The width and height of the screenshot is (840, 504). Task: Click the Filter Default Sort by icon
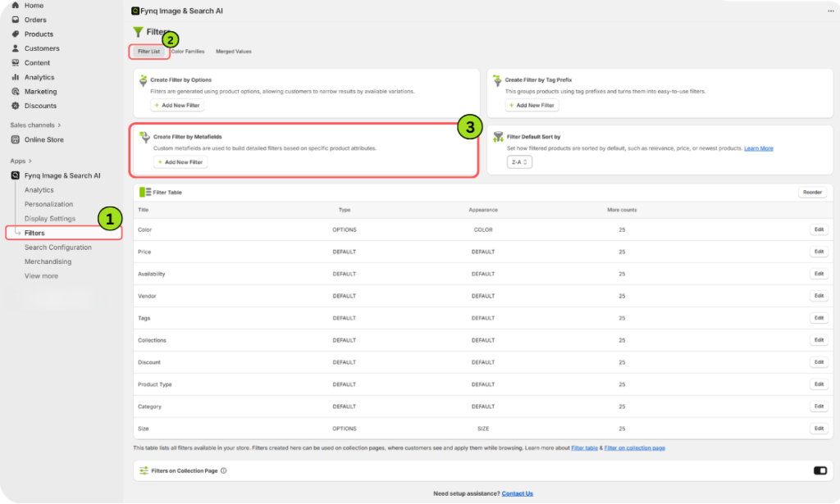click(498, 138)
